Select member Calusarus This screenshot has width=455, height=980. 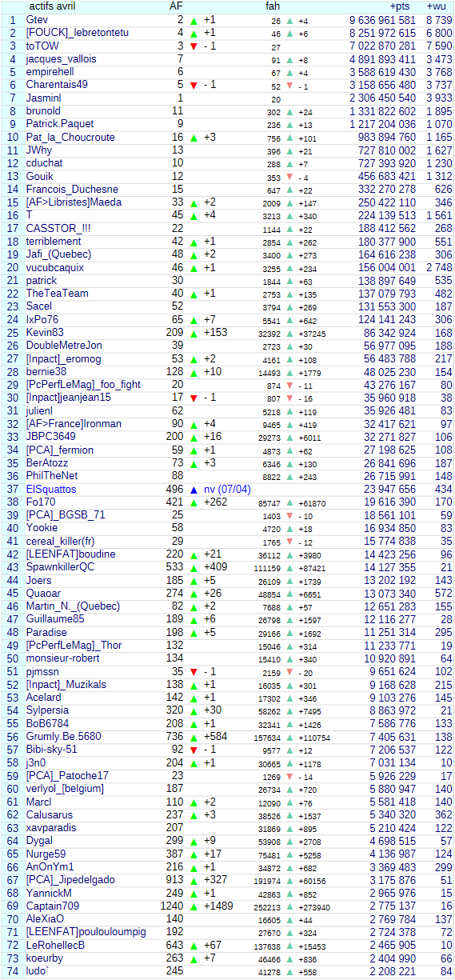coord(49,814)
